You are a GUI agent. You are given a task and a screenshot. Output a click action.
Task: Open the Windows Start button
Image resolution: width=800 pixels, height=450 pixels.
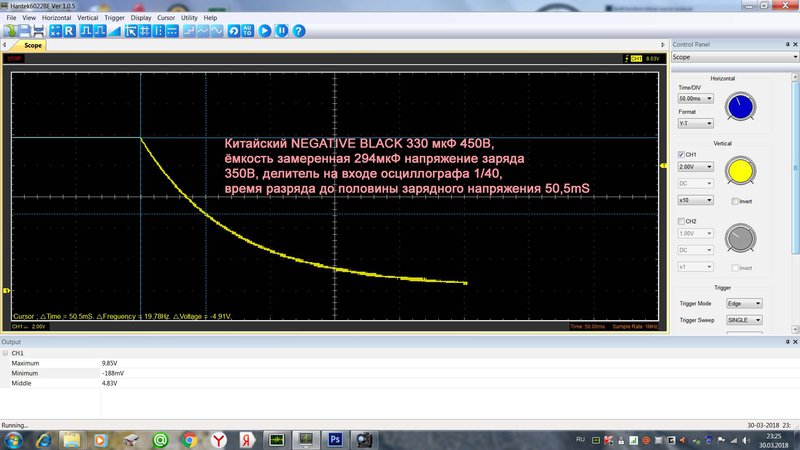tap(13, 440)
